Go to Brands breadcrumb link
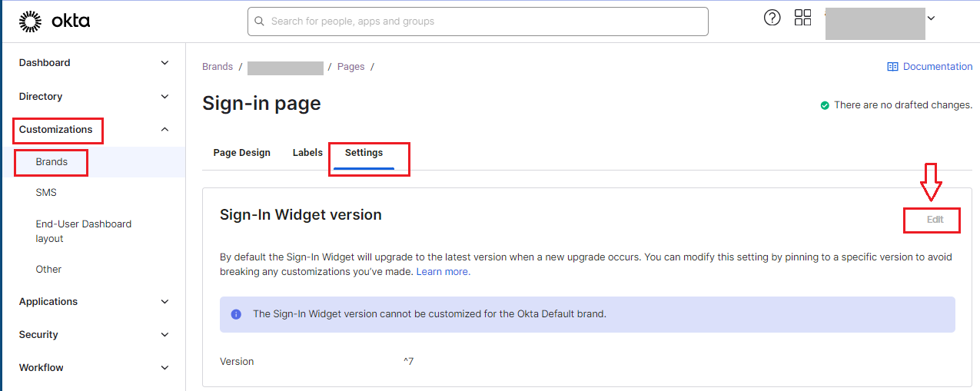Image resolution: width=980 pixels, height=391 pixels. pyautogui.click(x=218, y=67)
